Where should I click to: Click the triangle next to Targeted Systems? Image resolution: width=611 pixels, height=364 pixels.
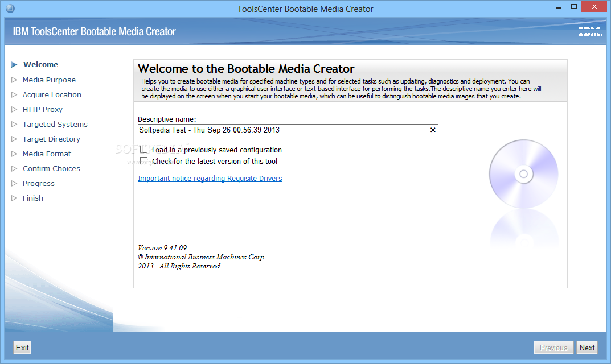coord(14,124)
